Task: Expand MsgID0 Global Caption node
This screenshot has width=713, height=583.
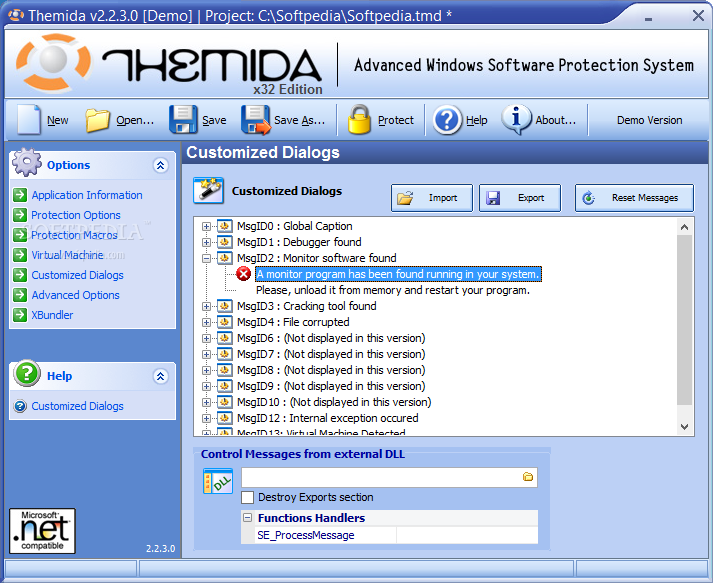Action: [x=206, y=226]
